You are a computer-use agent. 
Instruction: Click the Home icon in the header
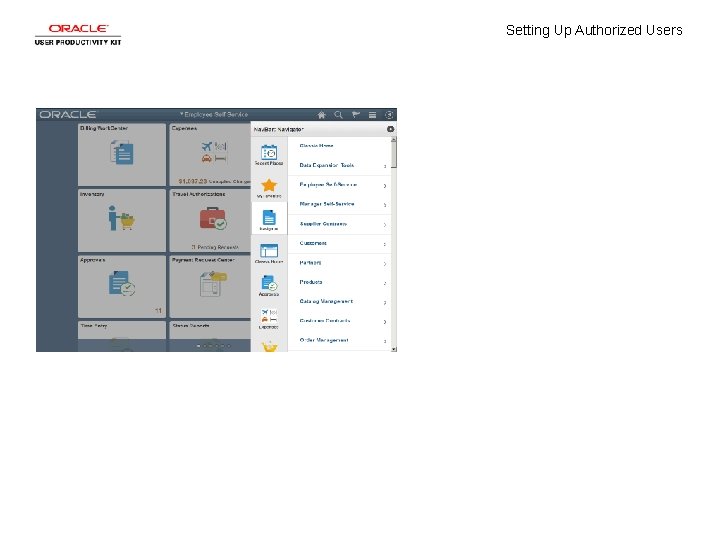(321, 115)
